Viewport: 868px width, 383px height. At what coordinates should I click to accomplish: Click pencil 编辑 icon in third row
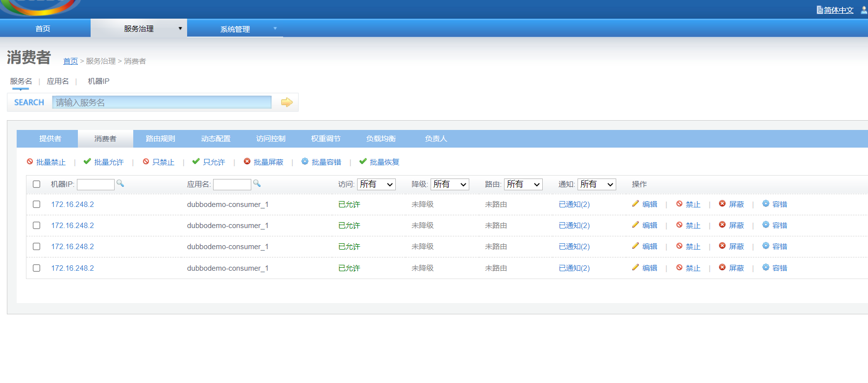(x=635, y=246)
